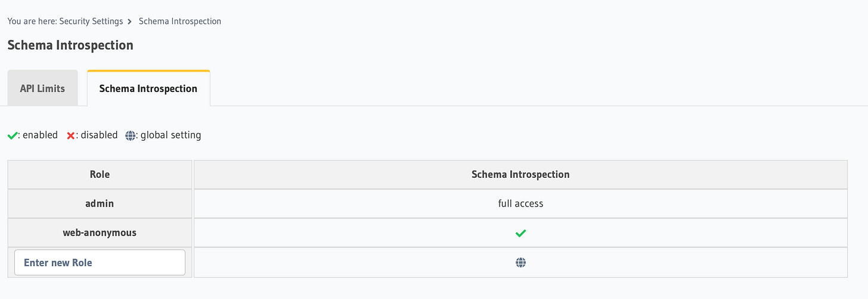Click admin's full access cell
This screenshot has width=868, height=299.
tap(520, 204)
